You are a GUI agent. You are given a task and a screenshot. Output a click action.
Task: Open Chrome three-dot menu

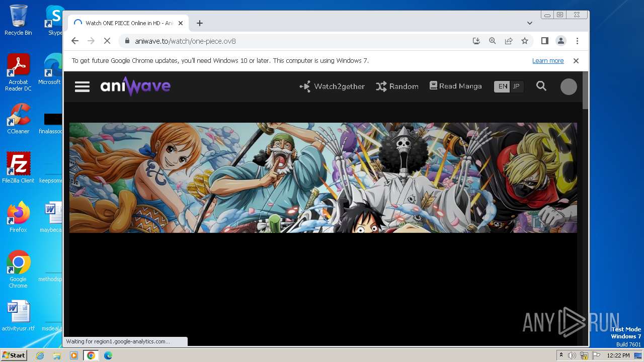pos(577,41)
